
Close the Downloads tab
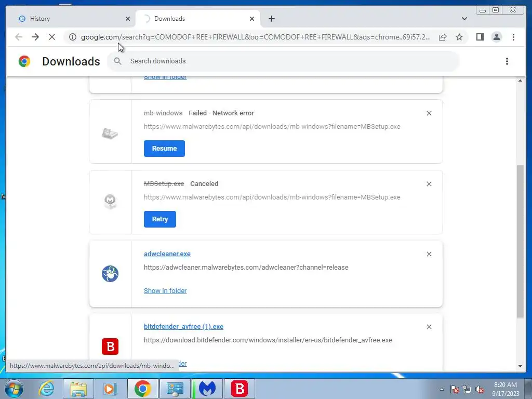point(252,19)
